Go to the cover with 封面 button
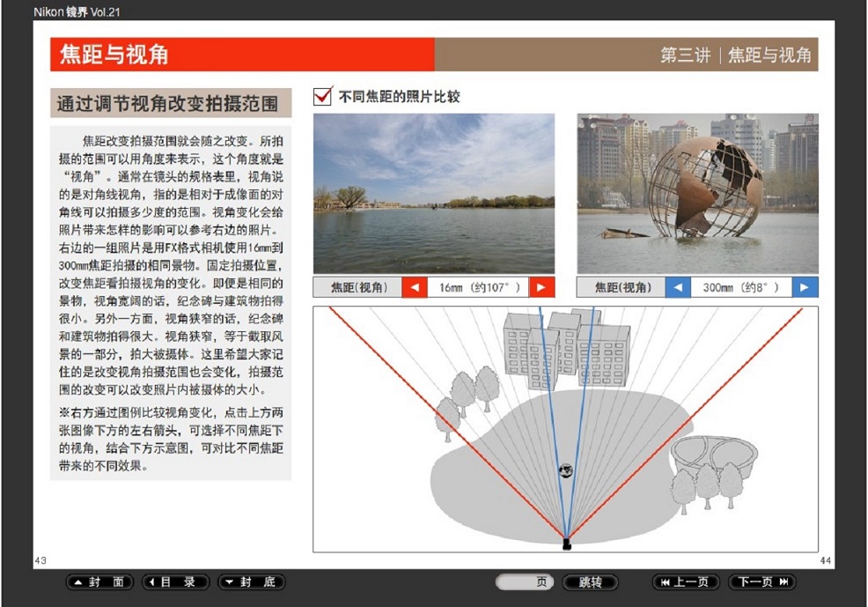868x607 pixels. pos(100,582)
